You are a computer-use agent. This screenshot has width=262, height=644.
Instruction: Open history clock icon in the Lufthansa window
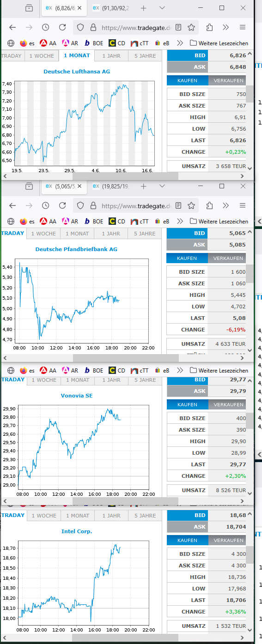[x=45, y=27]
